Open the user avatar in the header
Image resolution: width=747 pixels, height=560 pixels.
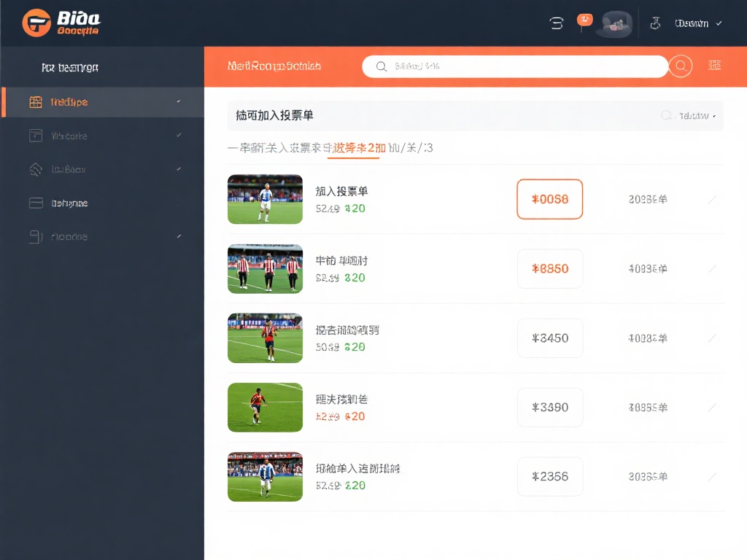point(616,23)
